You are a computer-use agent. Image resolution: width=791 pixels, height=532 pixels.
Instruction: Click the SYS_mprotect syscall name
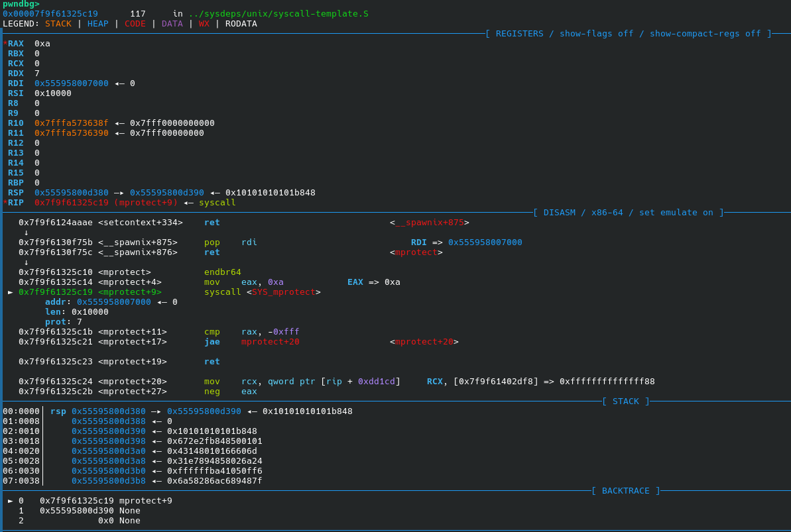[x=284, y=292]
